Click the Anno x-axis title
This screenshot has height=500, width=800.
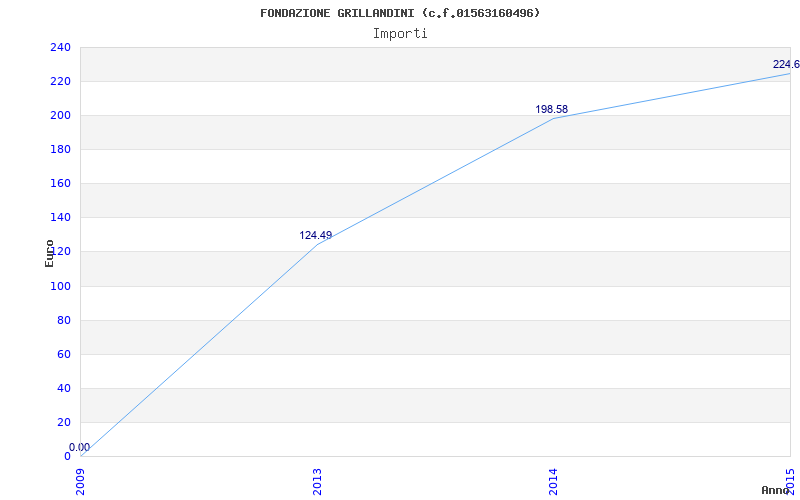point(775,490)
